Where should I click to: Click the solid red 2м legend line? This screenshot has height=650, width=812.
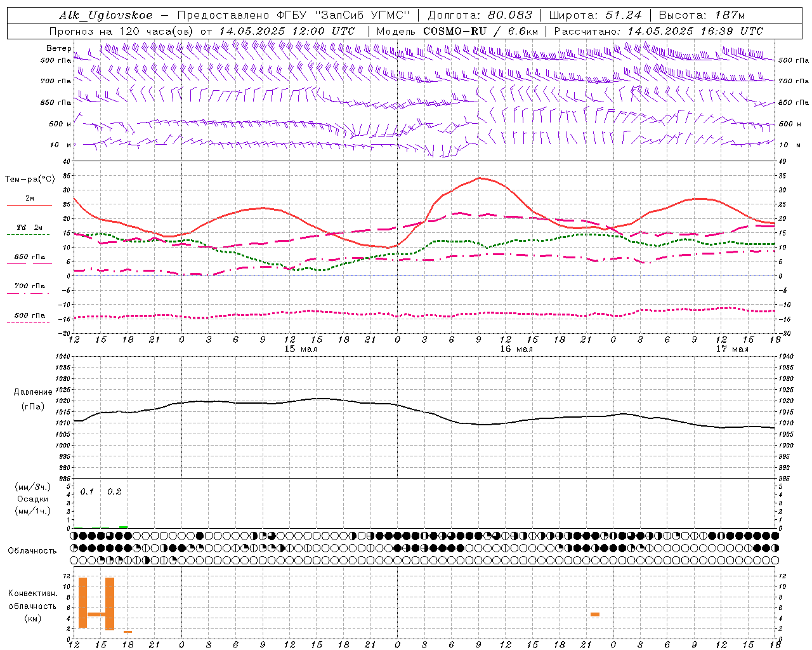coord(29,205)
